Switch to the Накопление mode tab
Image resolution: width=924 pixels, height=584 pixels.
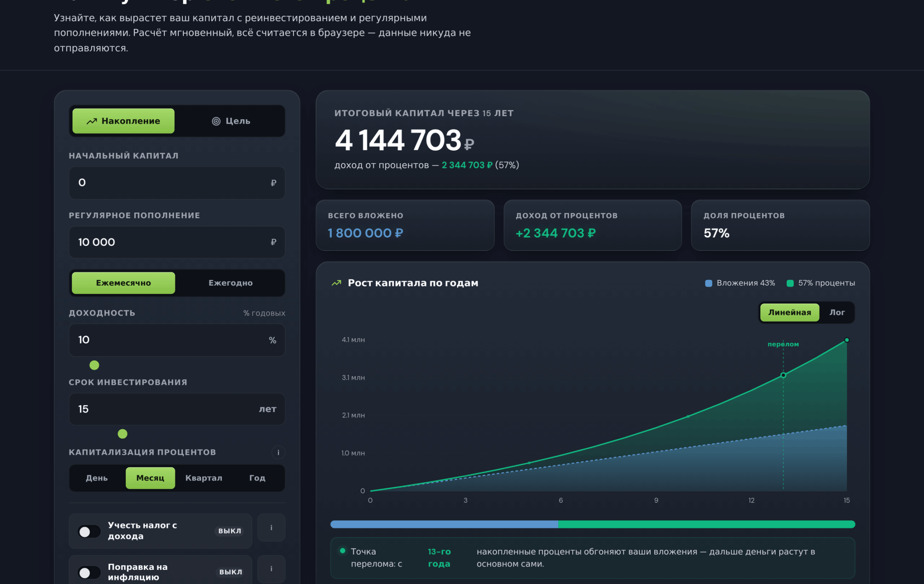pos(123,121)
